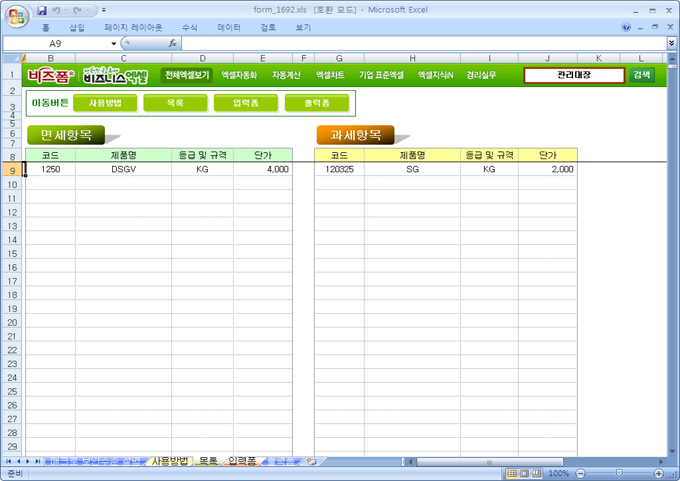
Task: Click the insert new worksheet tab icon
Action: pyautogui.click(x=311, y=461)
